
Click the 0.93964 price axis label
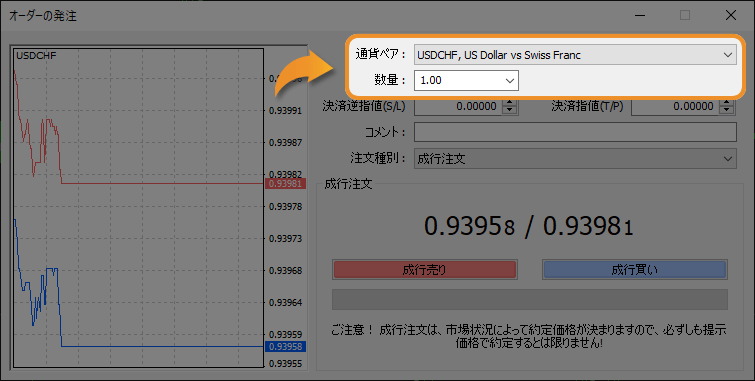(286, 302)
